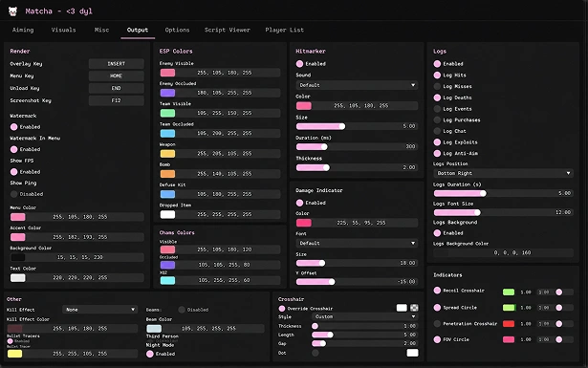Toggle the Logs Background Enabled switch
The height and width of the screenshot is (368, 588).
pyautogui.click(x=437, y=232)
